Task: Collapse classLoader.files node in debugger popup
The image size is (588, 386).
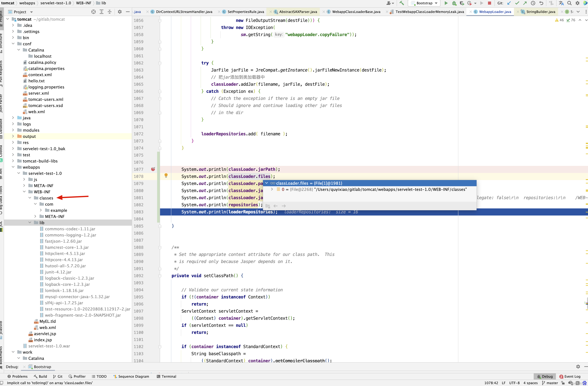Action: point(267,183)
